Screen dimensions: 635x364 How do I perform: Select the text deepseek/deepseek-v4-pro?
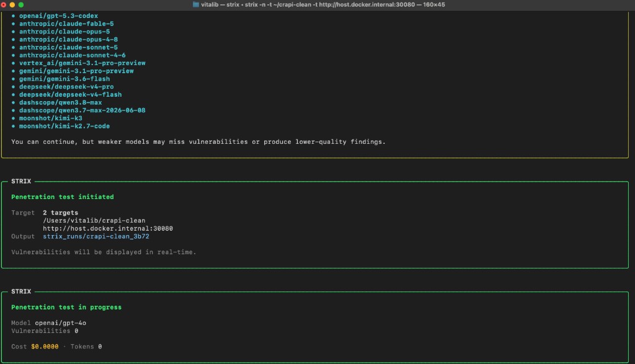click(66, 87)
